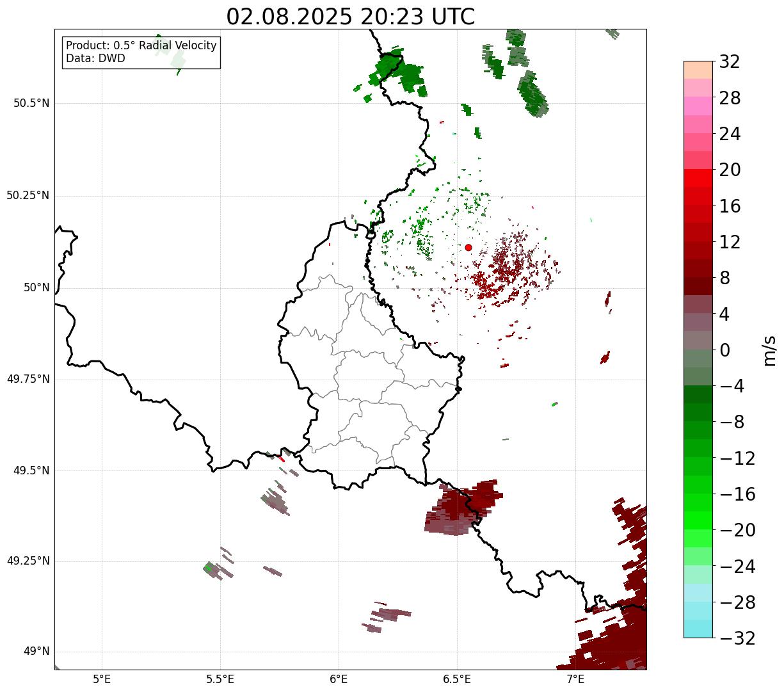Click the large maroon echo near 6.5°E 49.4°N
This screenshot has height=692, width=784.
pyautogui.click(x=462, y=507)
